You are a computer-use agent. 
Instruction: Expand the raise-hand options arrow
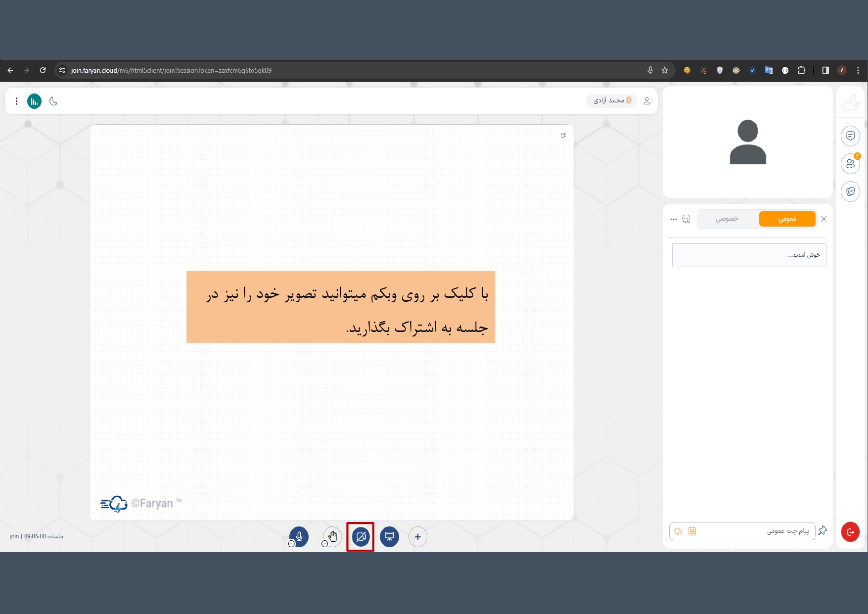(x=324, y=544)
